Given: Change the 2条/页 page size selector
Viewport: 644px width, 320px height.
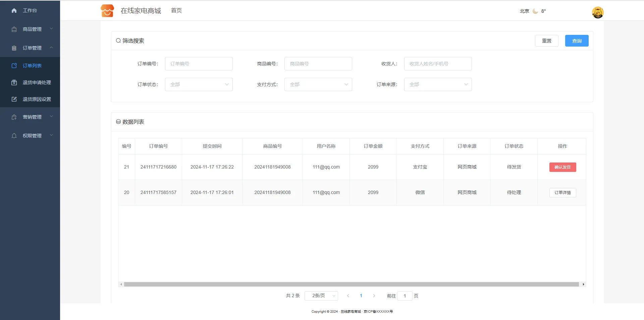Looking at the screenshot, I should coord(321,296).
